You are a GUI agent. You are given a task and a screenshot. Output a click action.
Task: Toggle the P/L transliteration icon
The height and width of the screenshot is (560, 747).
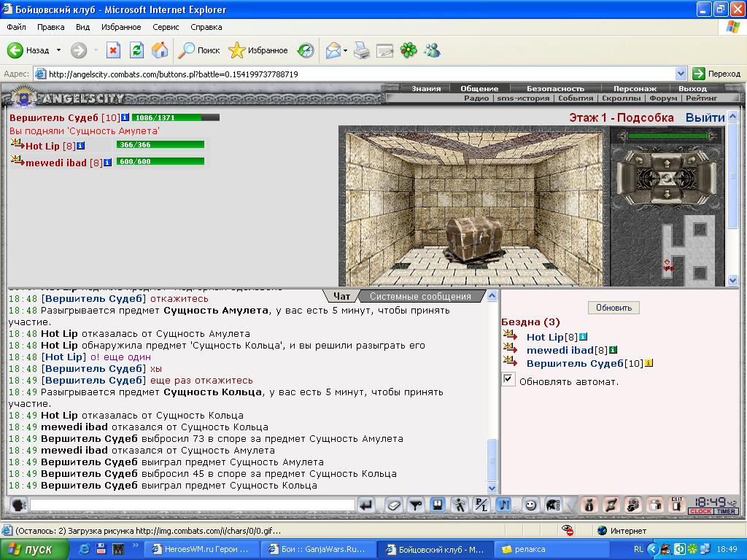[481, 505]
